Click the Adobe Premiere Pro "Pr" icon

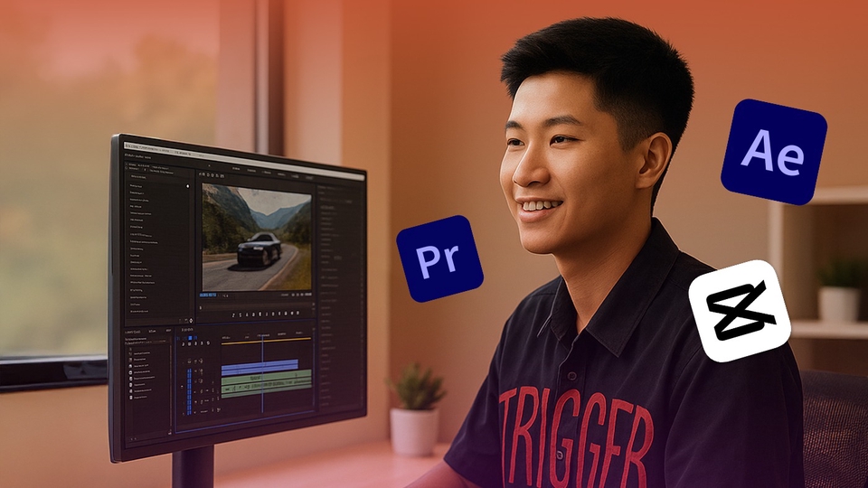[x=439, y=258]
